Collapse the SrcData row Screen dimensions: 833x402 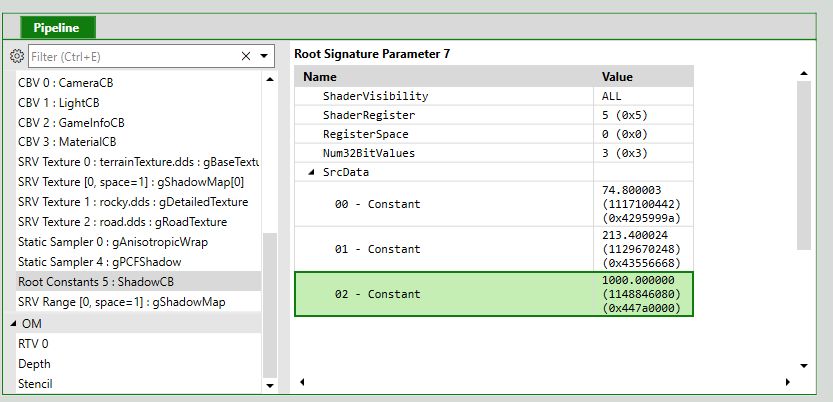coord(311,172)
